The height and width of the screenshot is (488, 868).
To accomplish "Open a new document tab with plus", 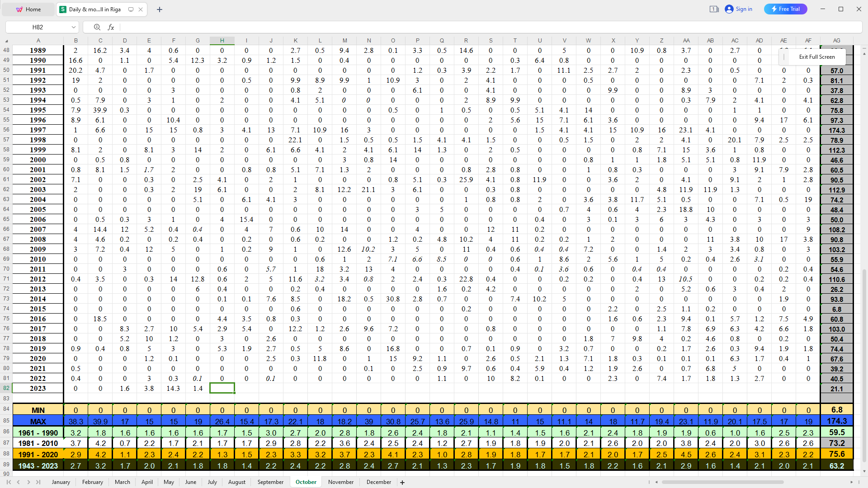I will [159, 9].
